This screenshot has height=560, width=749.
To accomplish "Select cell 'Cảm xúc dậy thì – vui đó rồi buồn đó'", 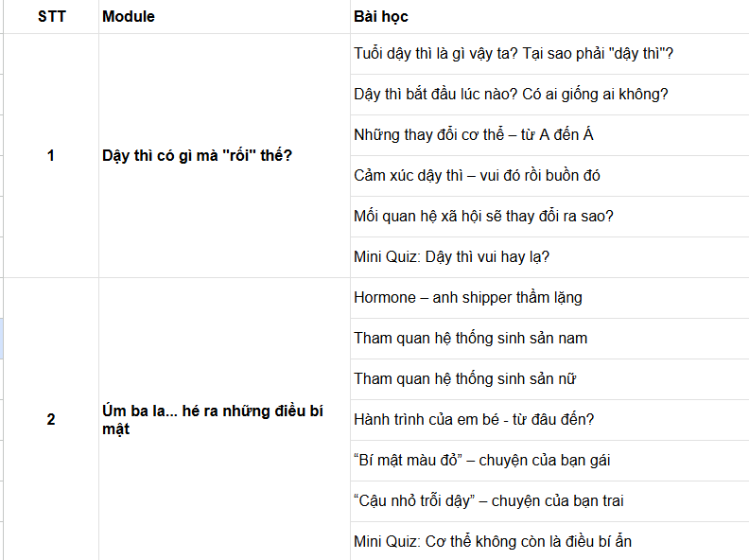I will point(549,176).
